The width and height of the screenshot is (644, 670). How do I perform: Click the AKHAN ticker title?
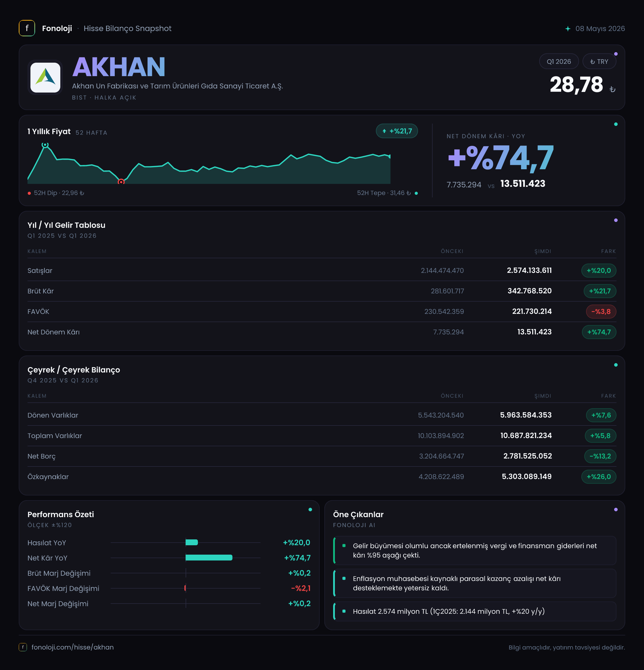tap(119, 67)
